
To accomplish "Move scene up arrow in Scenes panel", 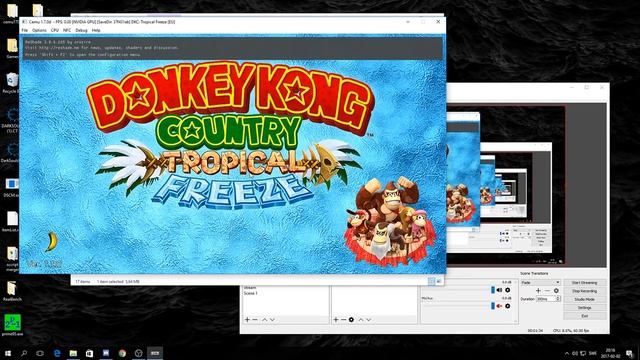I will click(264, 320).
